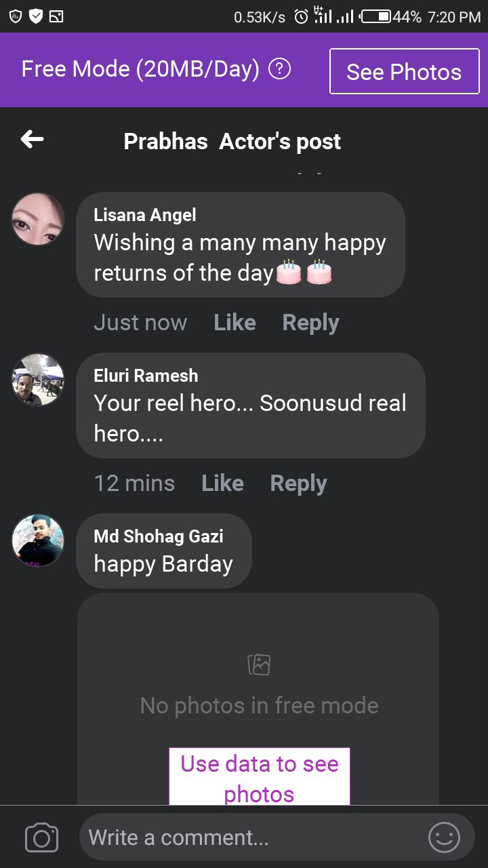
Task: Tap the cast screen status icon
Action: (x=56, y=16)
